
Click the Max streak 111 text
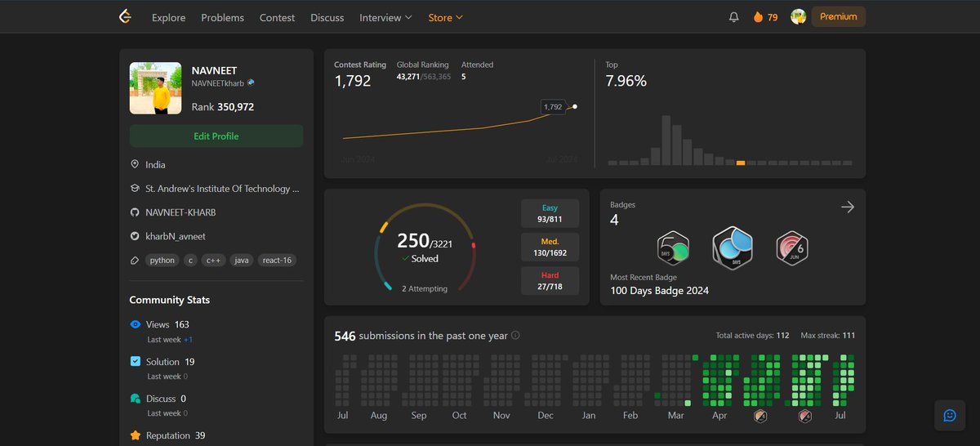click(828, 336)
